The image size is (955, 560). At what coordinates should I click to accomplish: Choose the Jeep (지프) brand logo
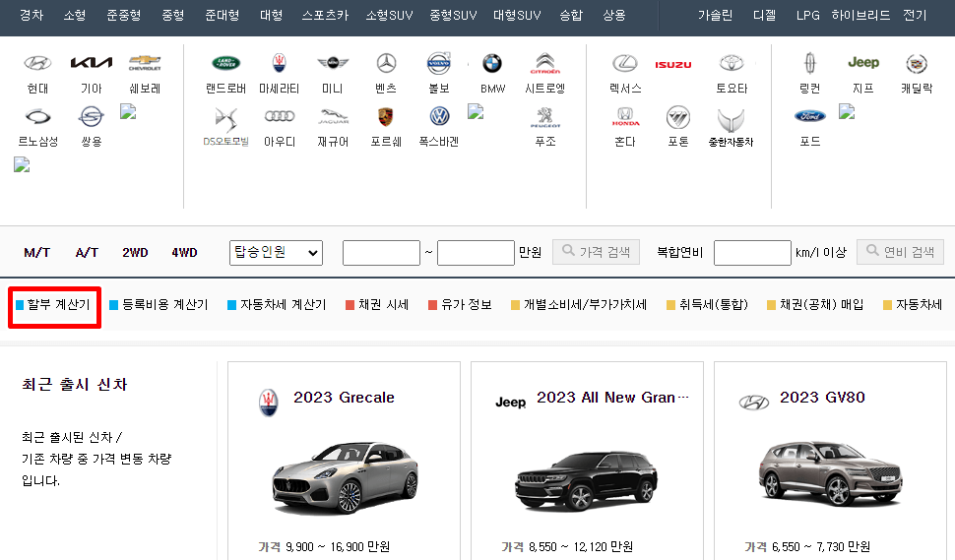tap(863, 63)
